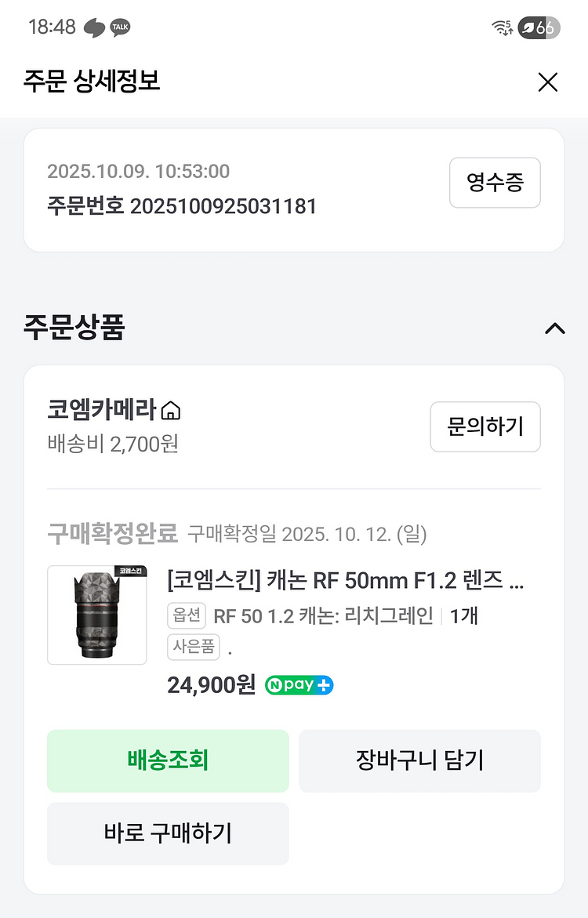Viewport: 588px width, 918px height.
Task: Close the order details page
Action: point(547,82)
